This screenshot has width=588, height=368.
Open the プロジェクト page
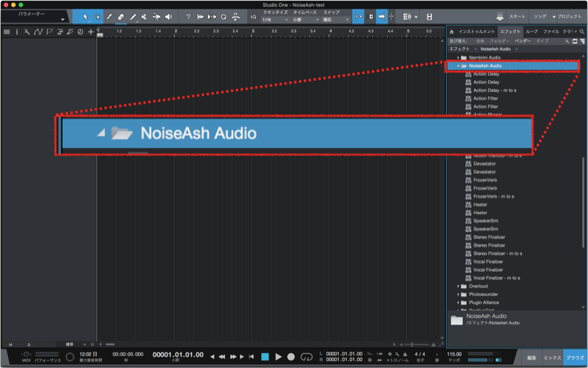(x=569, y=16)
